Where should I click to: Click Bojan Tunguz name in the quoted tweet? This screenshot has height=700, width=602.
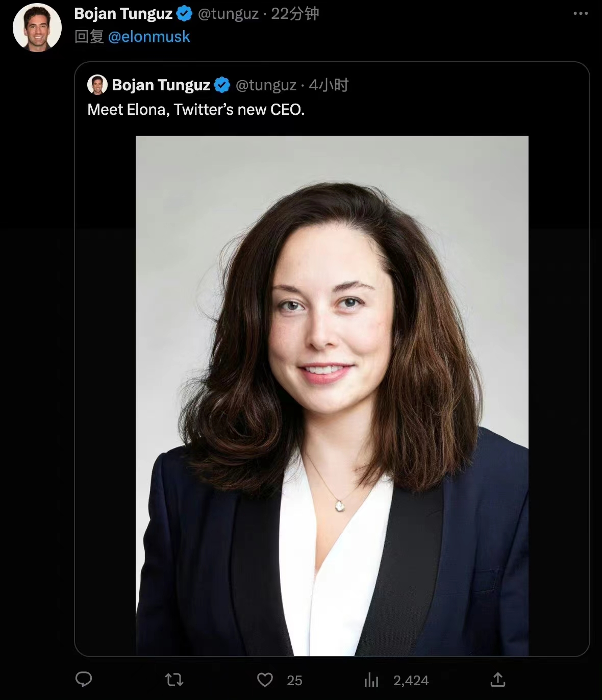[x=161, y=85]
